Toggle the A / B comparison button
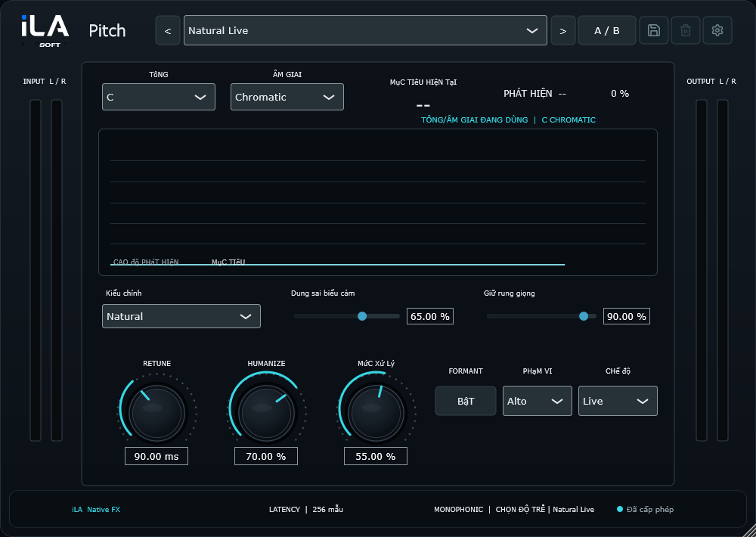Screen dimensions: 756x537 (x=606, y=30)
